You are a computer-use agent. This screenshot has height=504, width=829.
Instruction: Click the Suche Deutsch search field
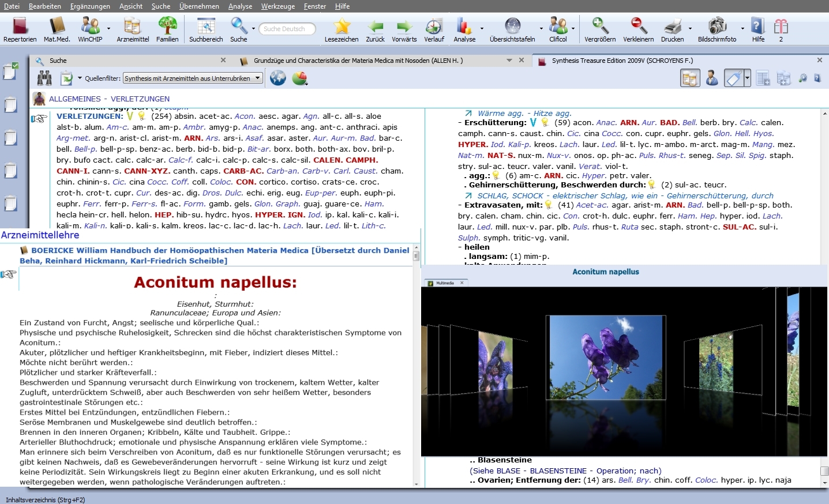pyautogui.click(x=286, y=29)
